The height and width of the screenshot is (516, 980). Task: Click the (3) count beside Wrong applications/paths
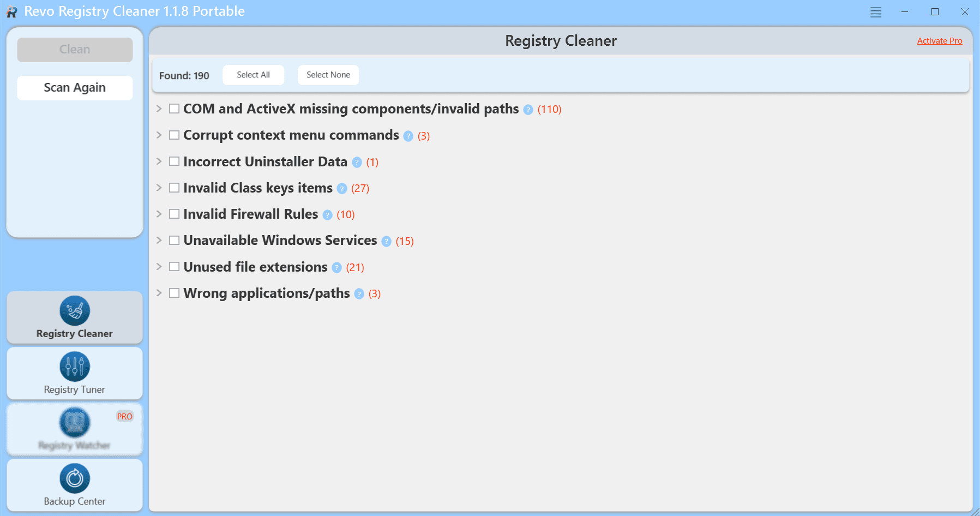[375, 294]
